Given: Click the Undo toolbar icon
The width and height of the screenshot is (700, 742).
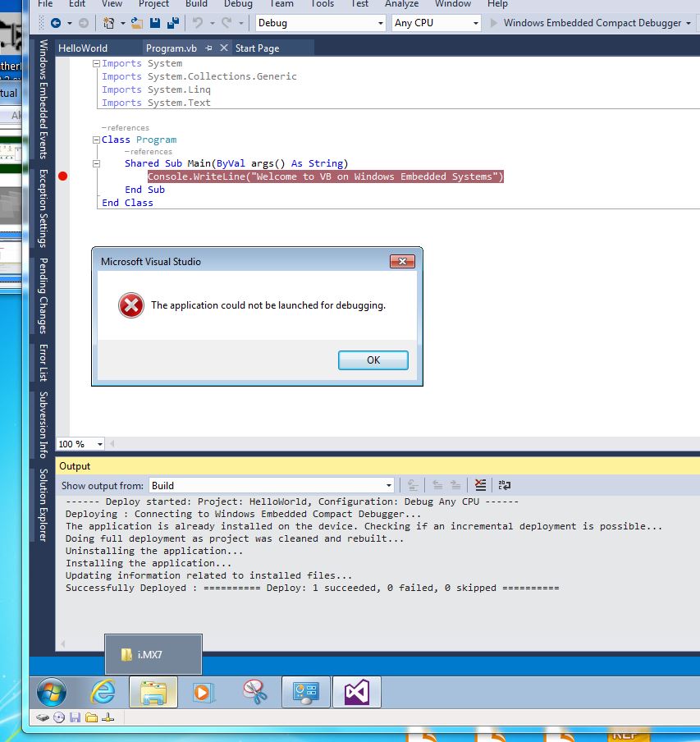Looking at the screenshot, I should [198, 23].
